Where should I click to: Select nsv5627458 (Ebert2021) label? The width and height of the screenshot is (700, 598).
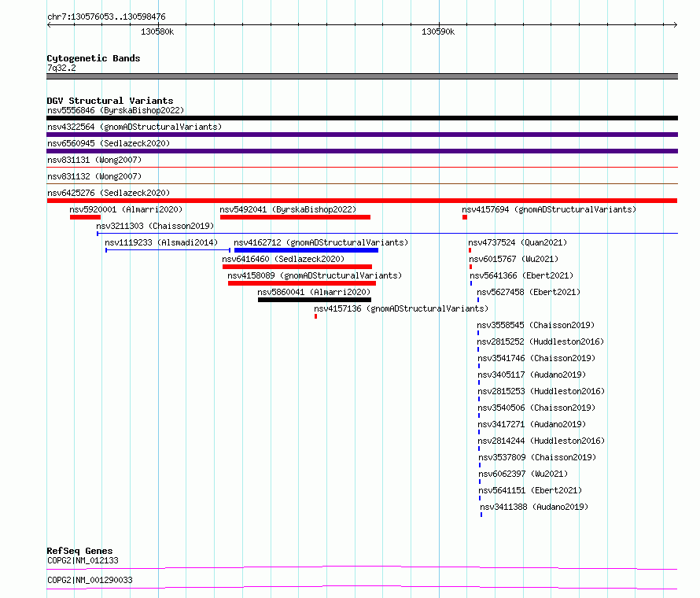pos(529,292)
